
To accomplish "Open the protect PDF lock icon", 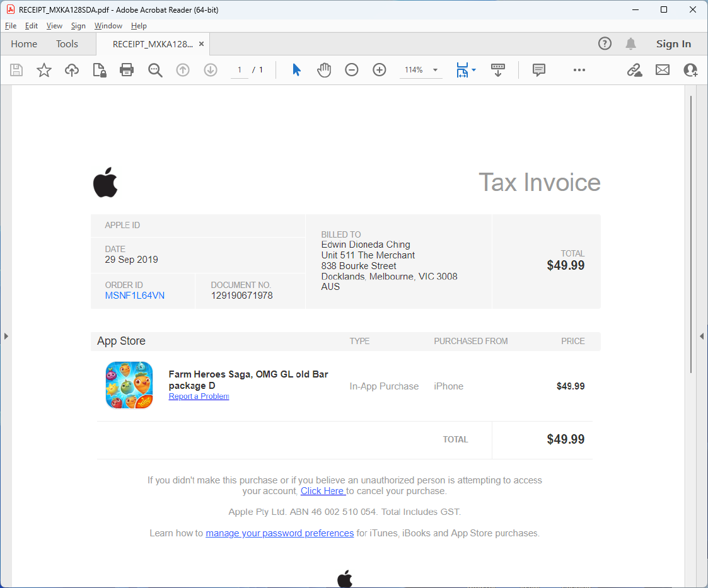I will coord(100,70).
